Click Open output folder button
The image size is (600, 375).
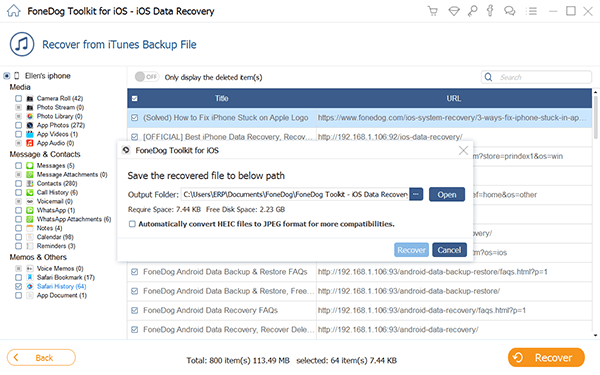tap(447, 194)
